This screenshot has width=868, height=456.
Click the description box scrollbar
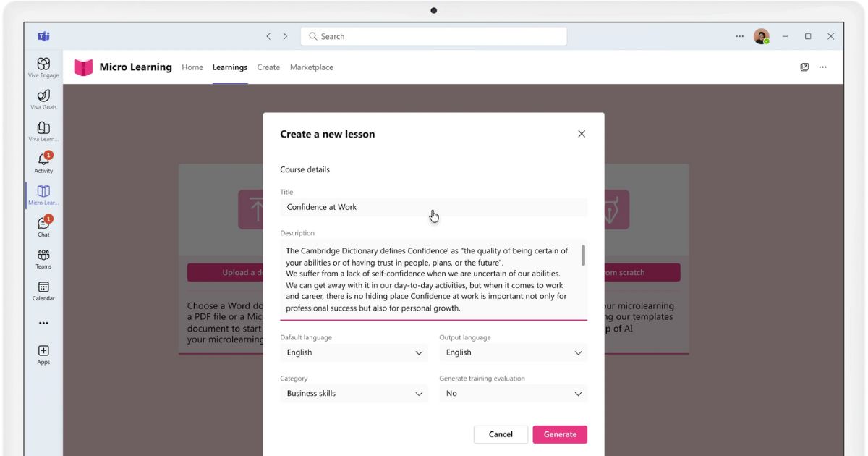point(583,256)
